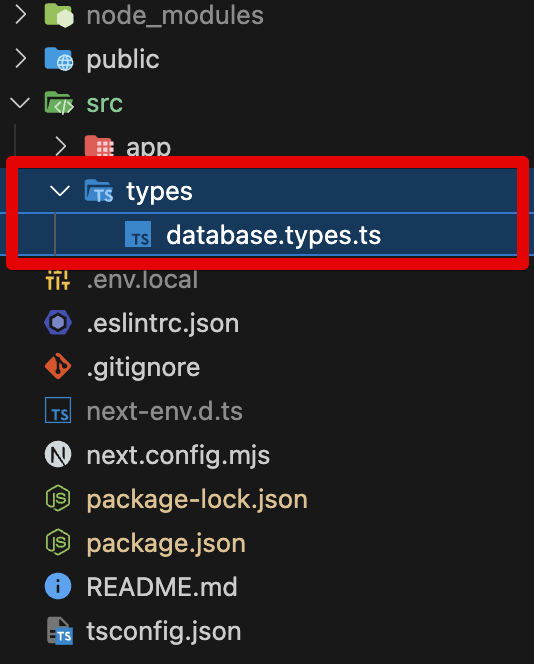Viewport: 534px width, 664px height.
Task: Click the Next.js icon beside next.config.mjs
Action: pos(58,454)
